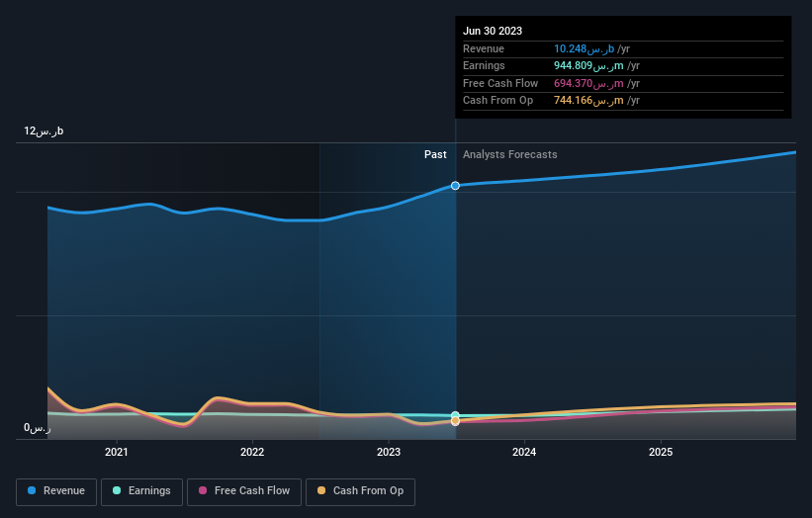Click the 'Earnings' row label in tooltip

[484, 65]
